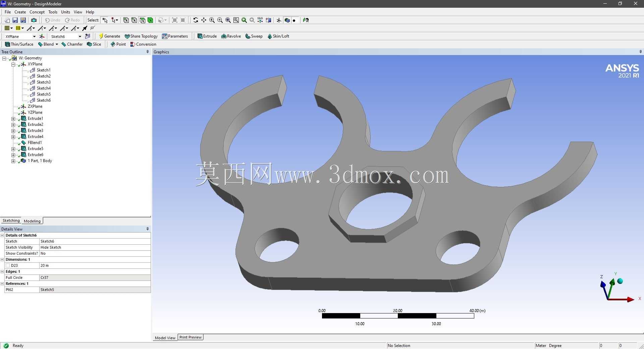Click the camera image capture icon
This screenshot has height=349, width=644.
click(x=34, y=20)
